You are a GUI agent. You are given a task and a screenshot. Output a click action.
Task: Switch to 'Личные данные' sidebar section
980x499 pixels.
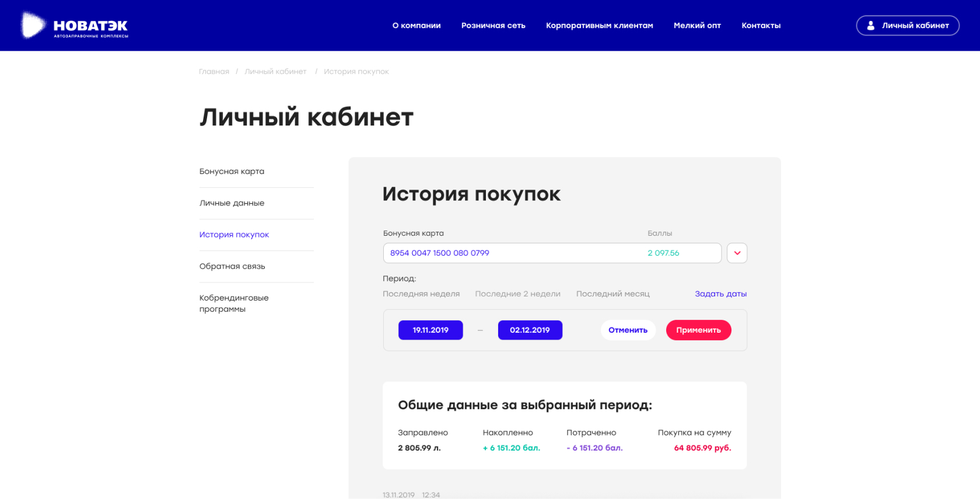coord(232,203)
